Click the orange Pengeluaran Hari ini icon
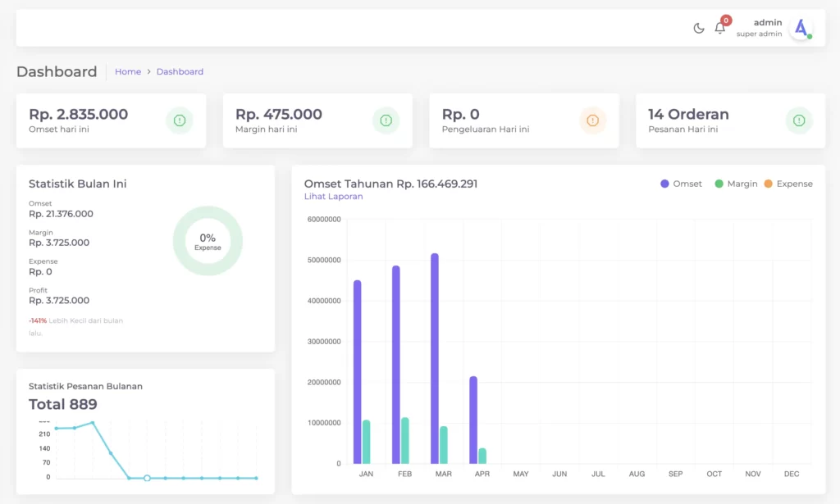The image size is (840, 504). (x=592, y=120)
